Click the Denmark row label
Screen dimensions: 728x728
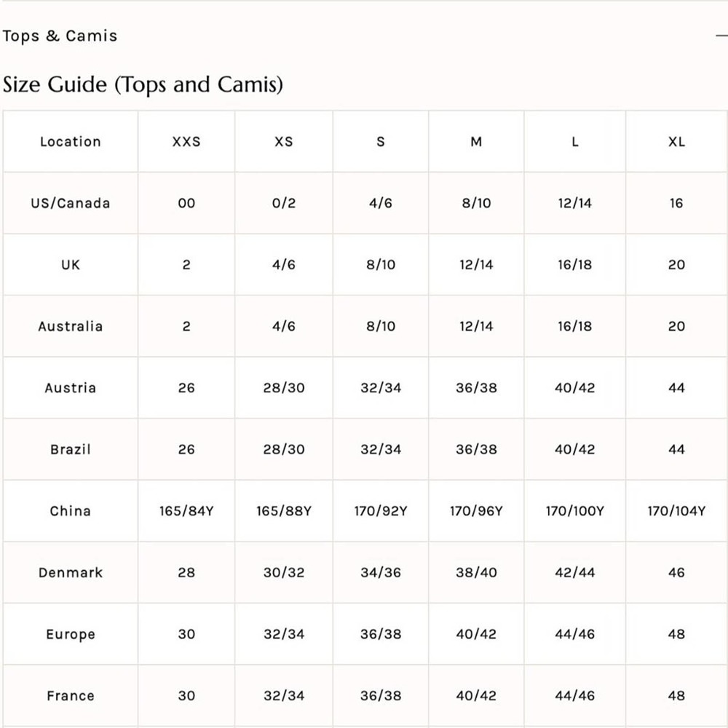tap(70, 572)
